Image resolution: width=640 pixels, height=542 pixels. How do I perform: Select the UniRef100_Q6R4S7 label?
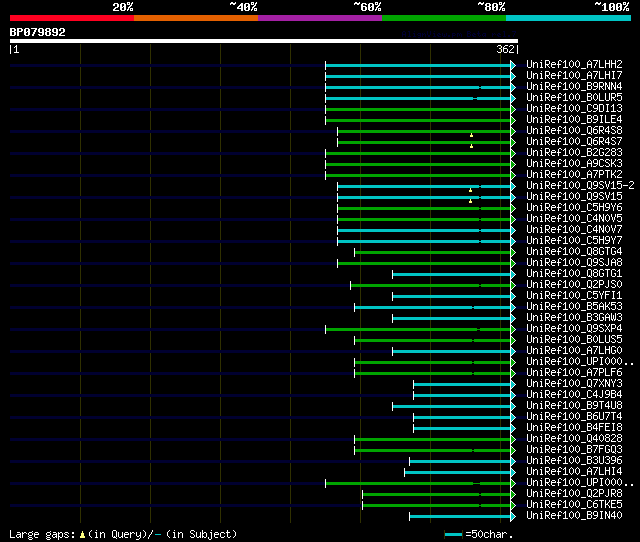point(574,141)
